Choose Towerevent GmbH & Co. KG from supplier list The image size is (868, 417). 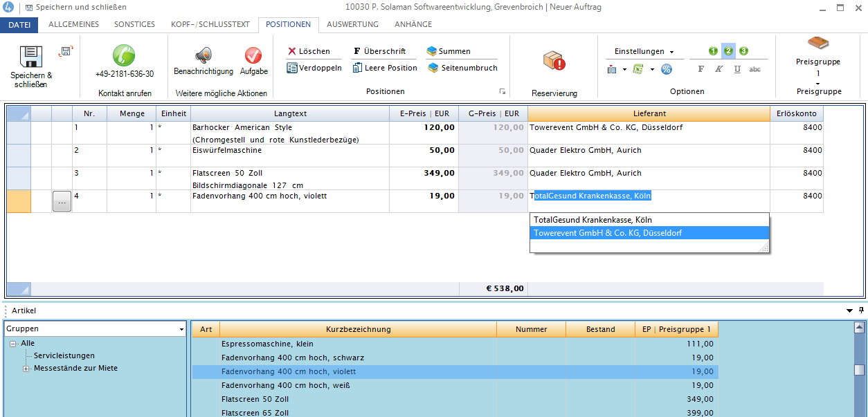click(x=607, y=233)
